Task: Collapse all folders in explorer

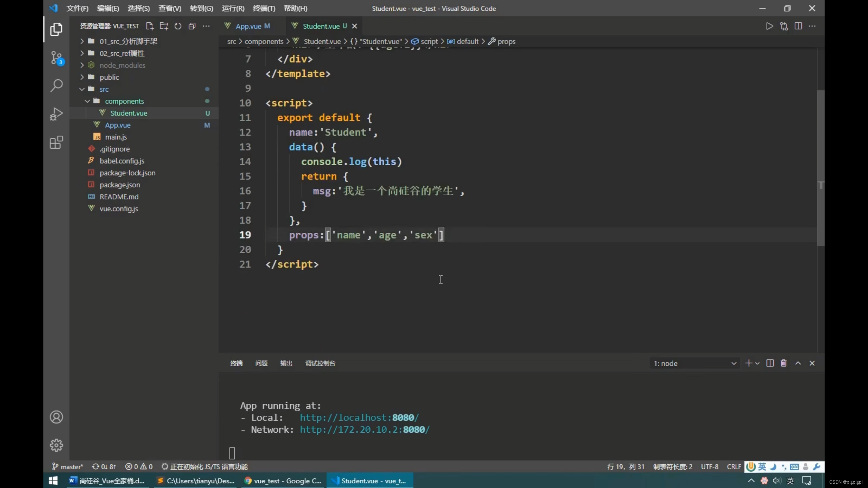Action: tap(192, 26)
